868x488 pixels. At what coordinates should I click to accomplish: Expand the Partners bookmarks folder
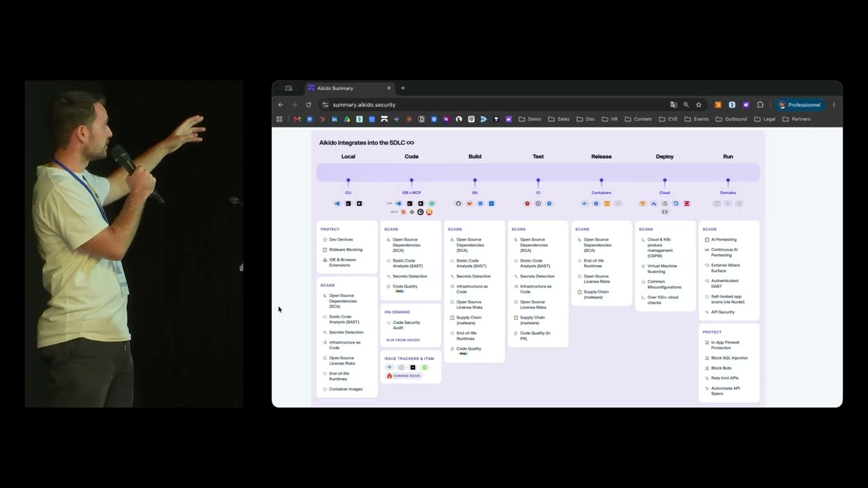point(797,119)
